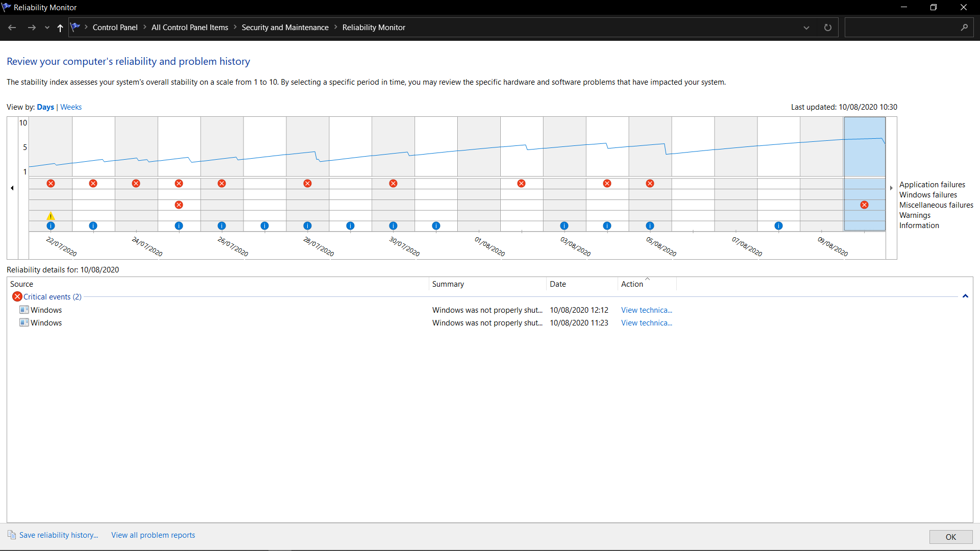Click the OK button
The height and width of the screenshot is (551, 980).
(x=951, y=537)
